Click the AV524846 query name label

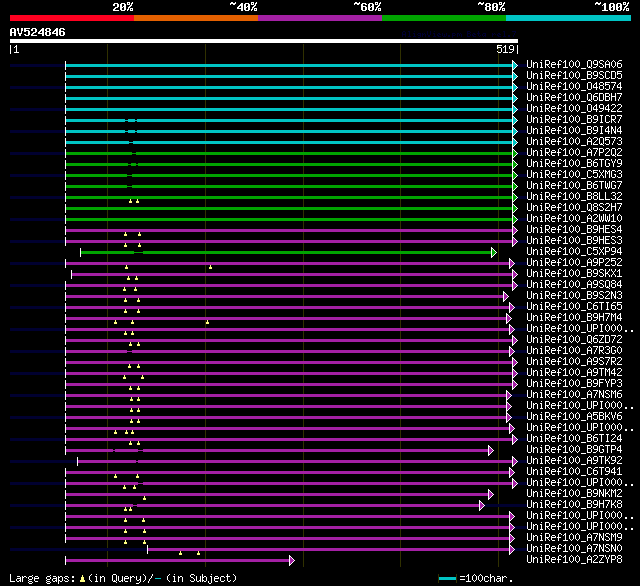38,32
